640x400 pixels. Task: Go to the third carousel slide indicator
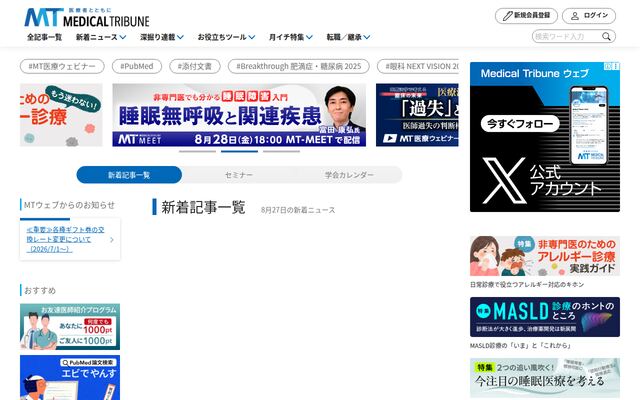pos(281,151)
